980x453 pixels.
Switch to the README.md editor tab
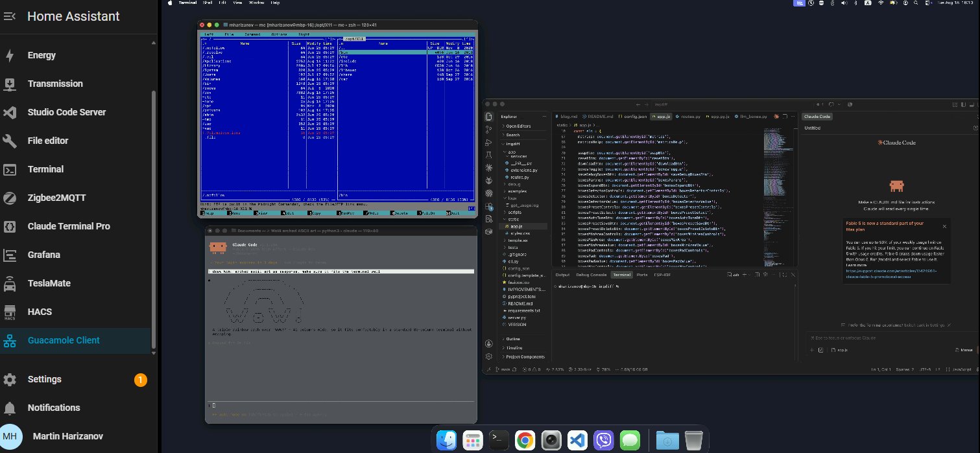(599, 117)
